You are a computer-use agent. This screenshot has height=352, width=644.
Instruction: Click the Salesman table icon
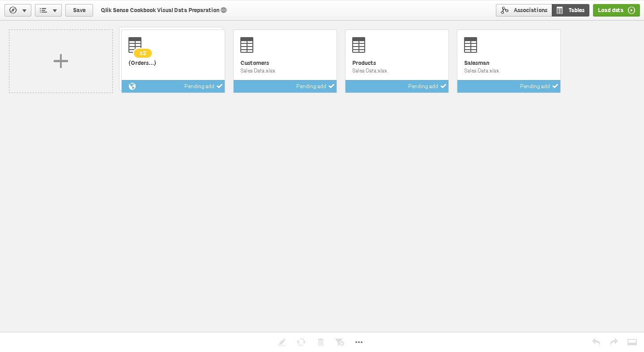[x=470, y=45]
